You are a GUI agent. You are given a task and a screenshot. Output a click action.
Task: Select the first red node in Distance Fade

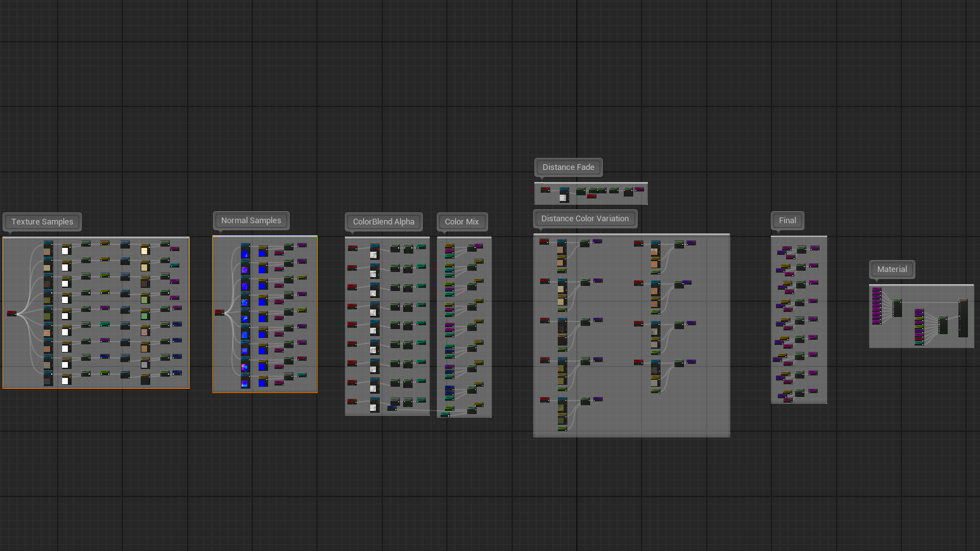(545, 190)
